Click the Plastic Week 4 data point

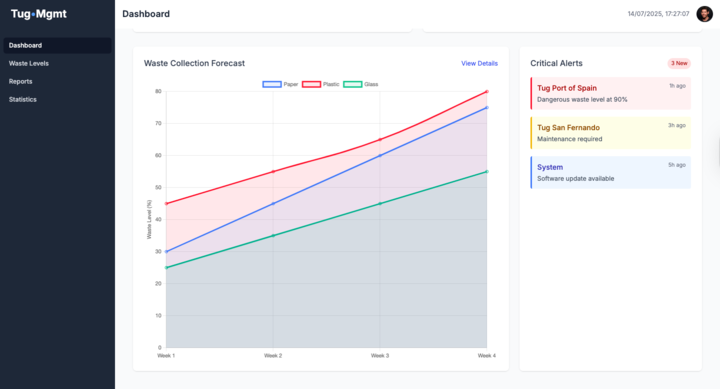tap(487, 91)
